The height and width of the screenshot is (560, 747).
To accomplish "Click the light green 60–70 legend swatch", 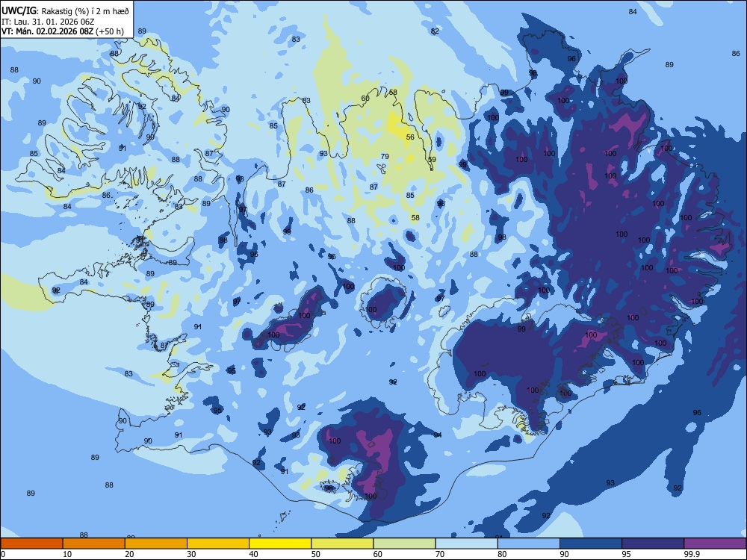I will (404, 544).
